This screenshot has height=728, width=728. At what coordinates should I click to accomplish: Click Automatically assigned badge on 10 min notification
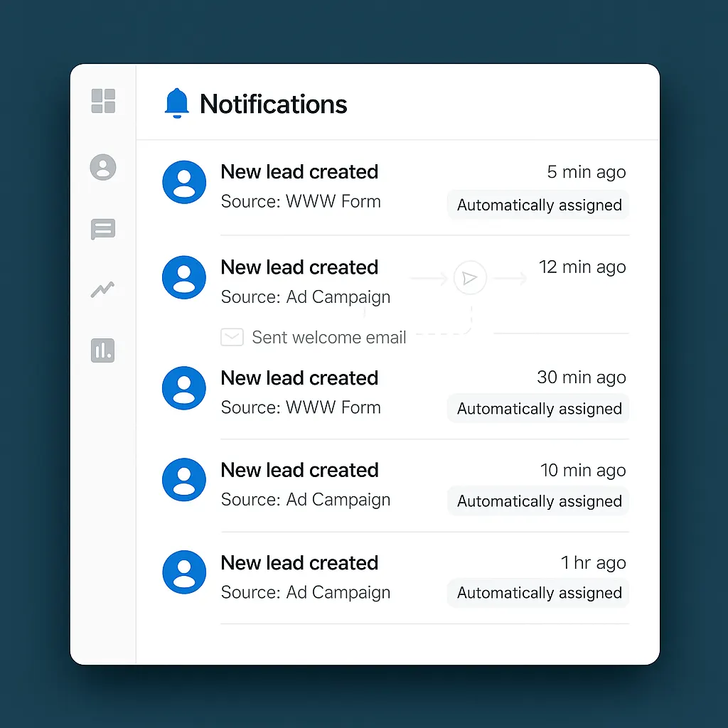click(537, 500)
